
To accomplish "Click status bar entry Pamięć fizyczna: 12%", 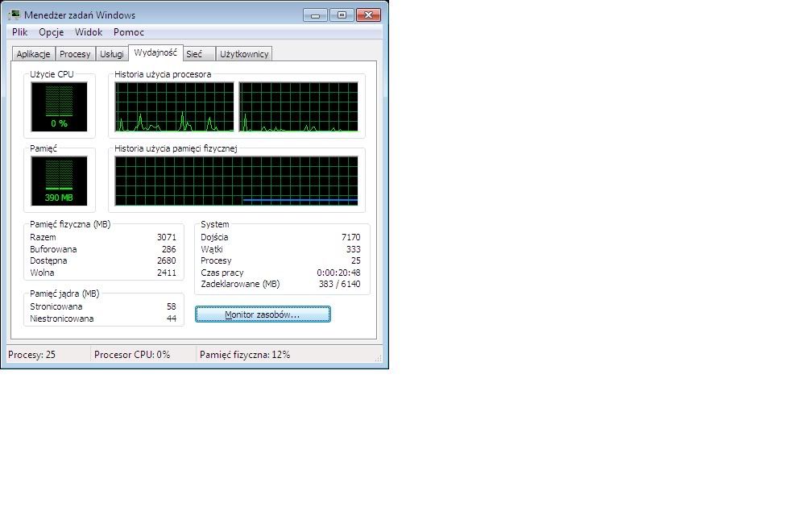I will point(245,355).
